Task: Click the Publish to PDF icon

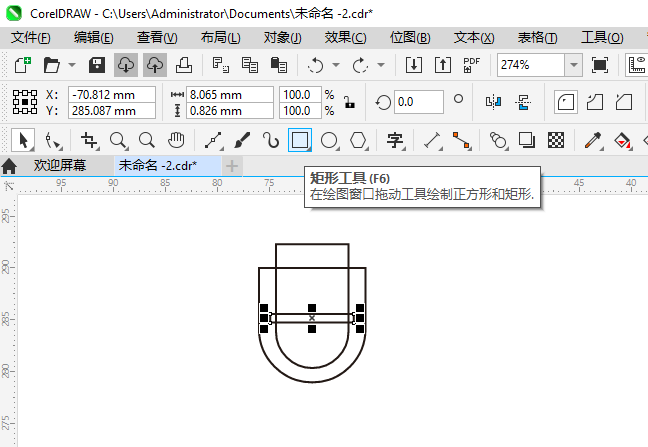Action: pos(472,65)
